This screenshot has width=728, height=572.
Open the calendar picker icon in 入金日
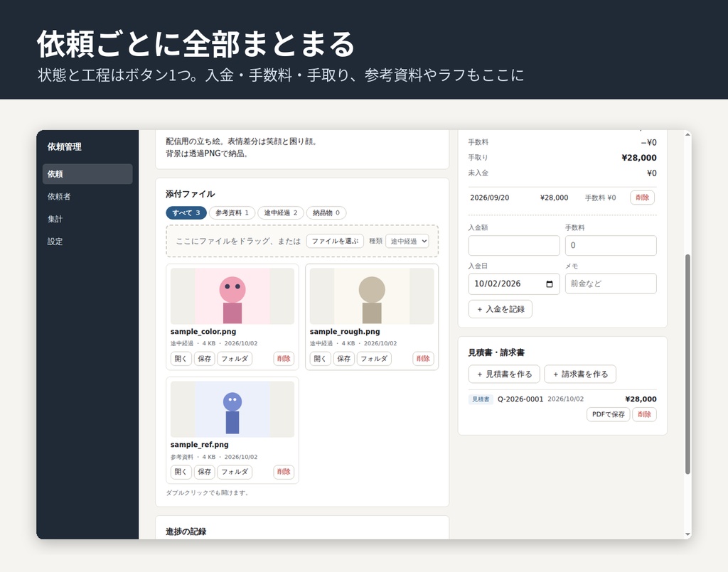pos(550,284)
